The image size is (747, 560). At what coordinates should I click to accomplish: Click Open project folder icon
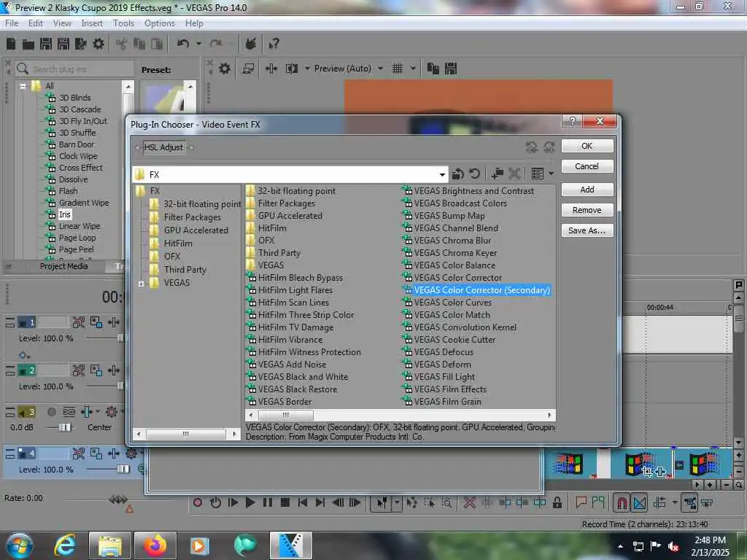[x=28, y=44]
